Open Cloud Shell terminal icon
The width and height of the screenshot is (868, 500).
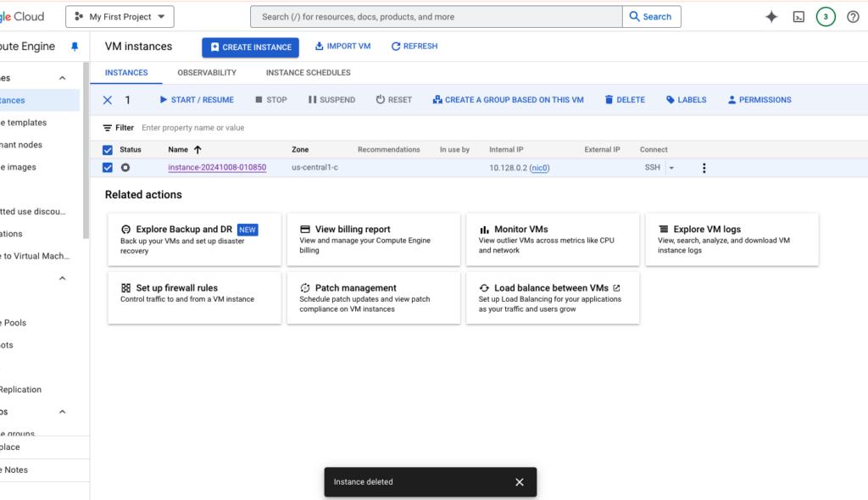pos(798,17)
